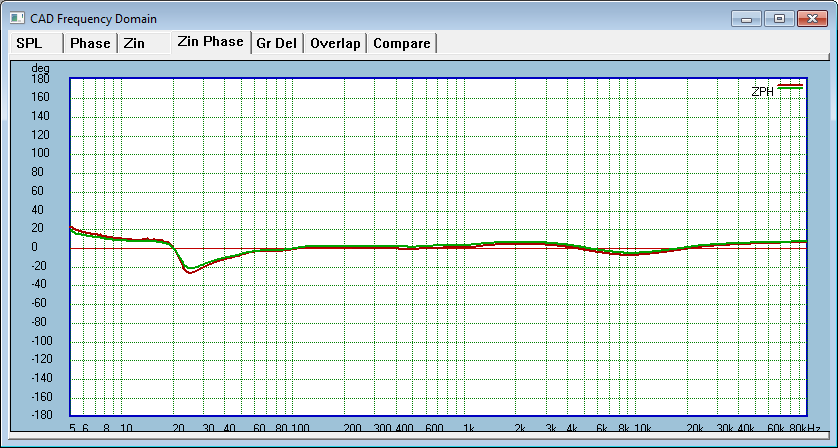The height and width of the screenshot is (448, 838).
Task: Click the 1k frequency axis label
Action: pyautogui.click(x=469, y=428)
